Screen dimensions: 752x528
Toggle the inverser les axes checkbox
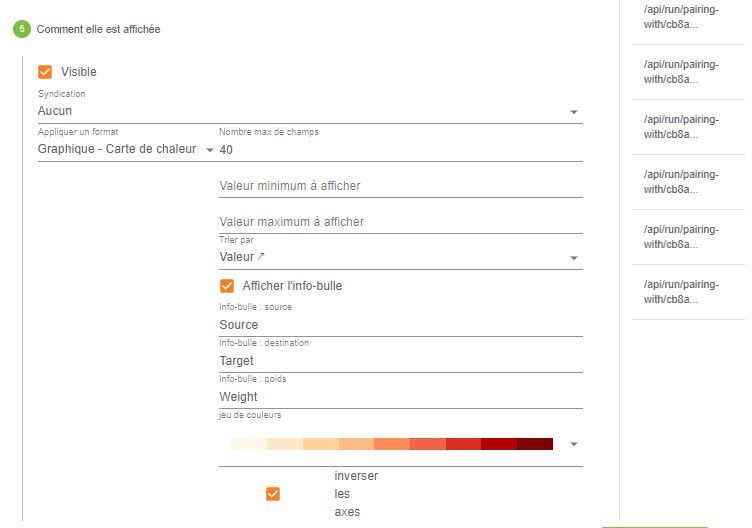(x=273, y=494)
